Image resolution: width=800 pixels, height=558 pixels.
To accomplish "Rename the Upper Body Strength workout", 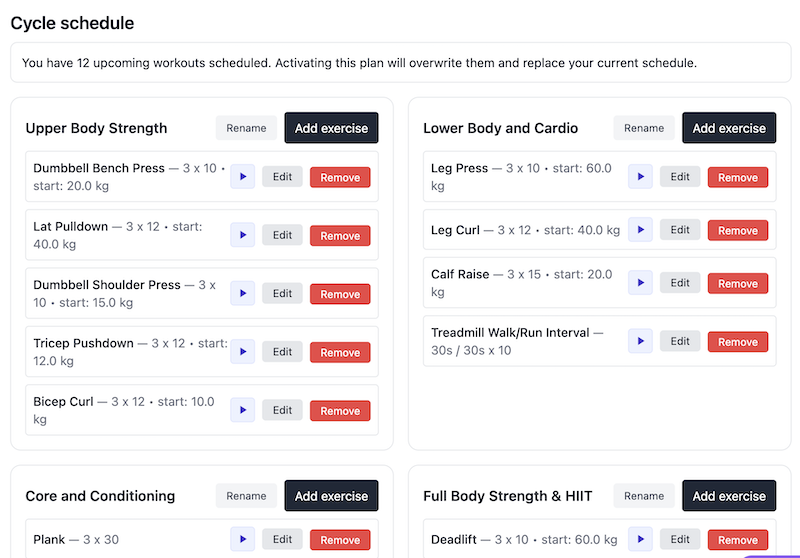I will click(x=246, y=128).
